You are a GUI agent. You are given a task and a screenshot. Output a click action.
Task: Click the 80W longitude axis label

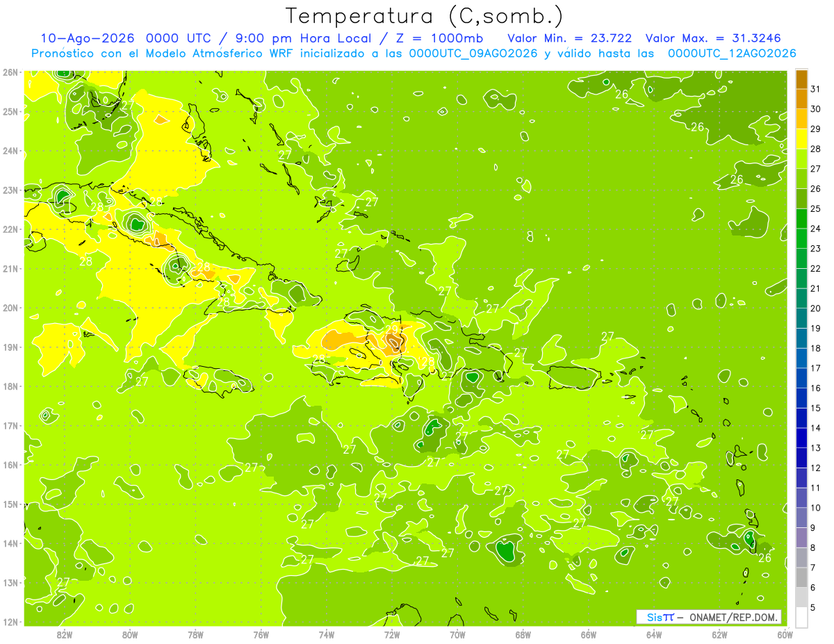pyautogui.click(x=130, y=634)
